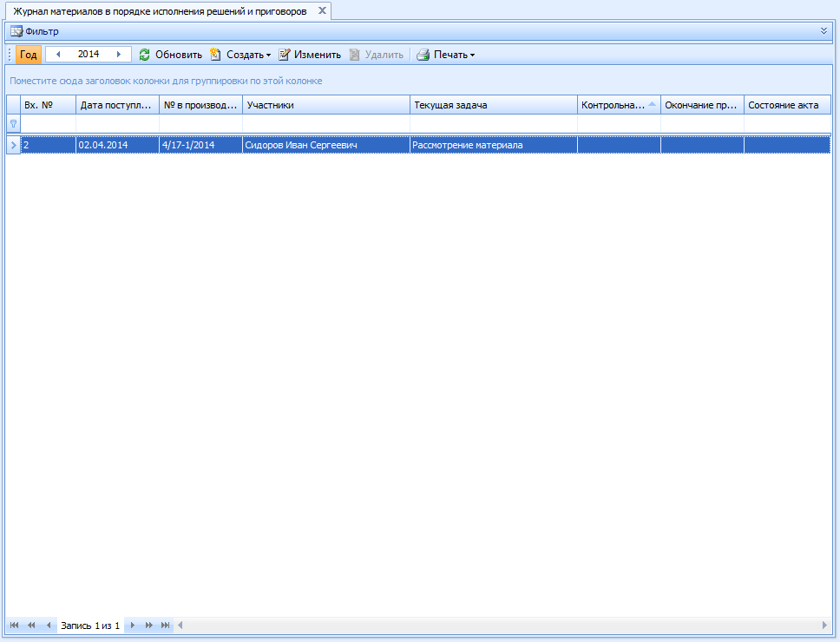Go to last record navigator button
Image resolution: width=840 pixels, height=642 pixels.
pos(166,625)
